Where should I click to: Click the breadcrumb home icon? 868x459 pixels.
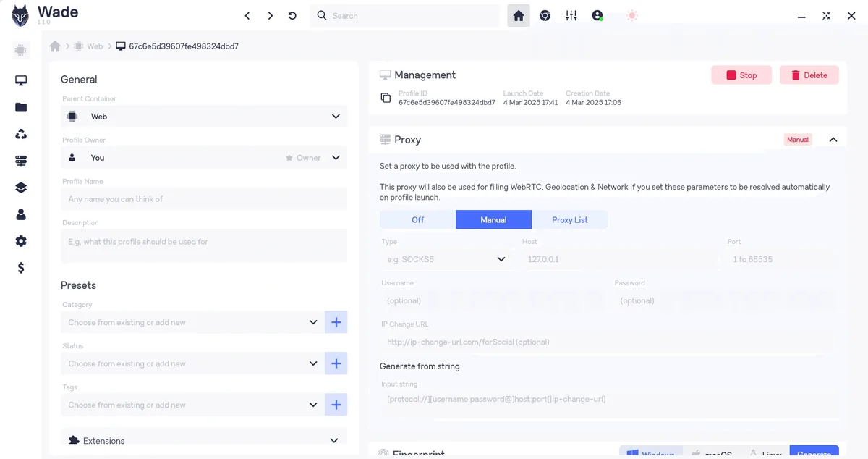pyautogui.click(x=55, y=46)
